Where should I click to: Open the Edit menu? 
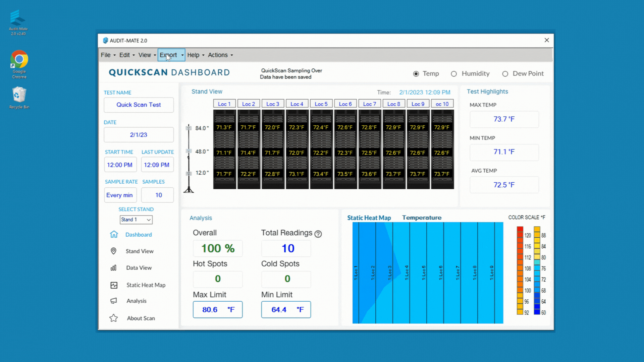click(124, 55)
